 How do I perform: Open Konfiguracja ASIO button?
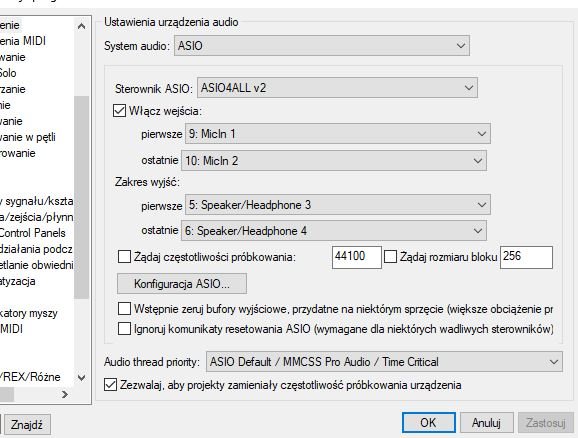182,284
